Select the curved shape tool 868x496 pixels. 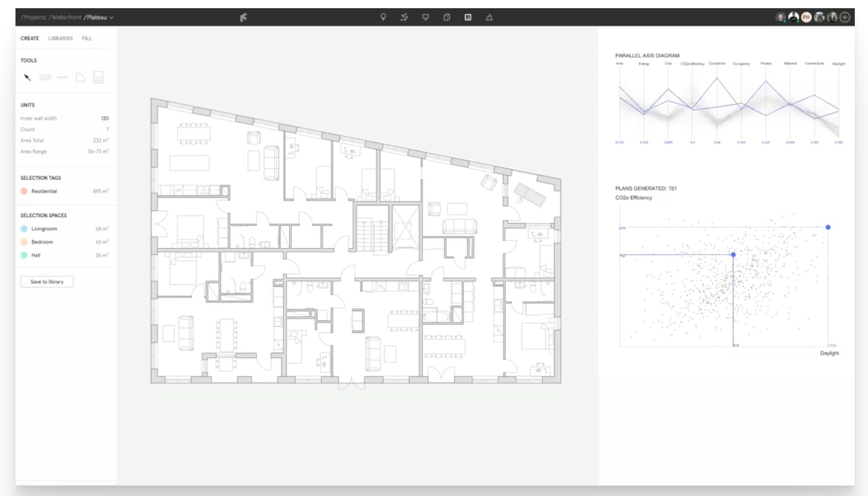coord(80,77)
